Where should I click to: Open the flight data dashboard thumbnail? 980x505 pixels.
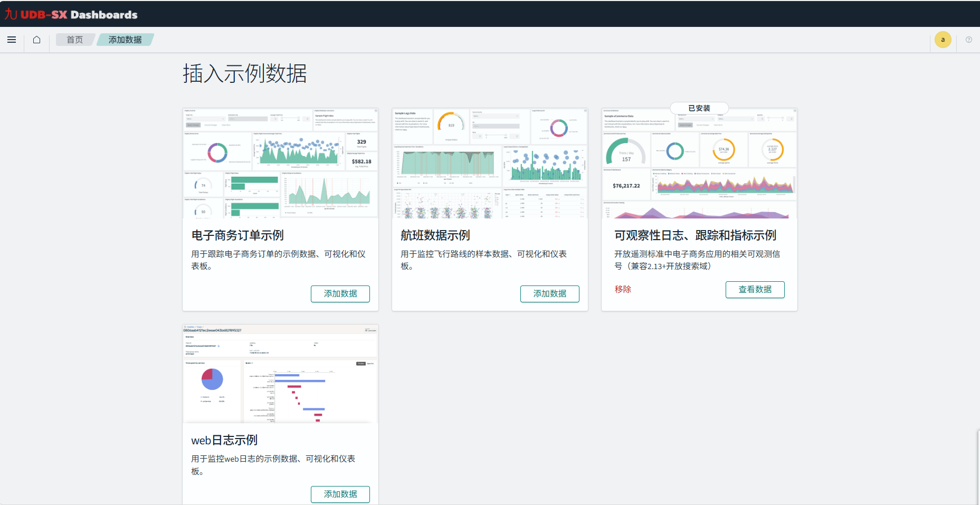[x=490, y=163]
